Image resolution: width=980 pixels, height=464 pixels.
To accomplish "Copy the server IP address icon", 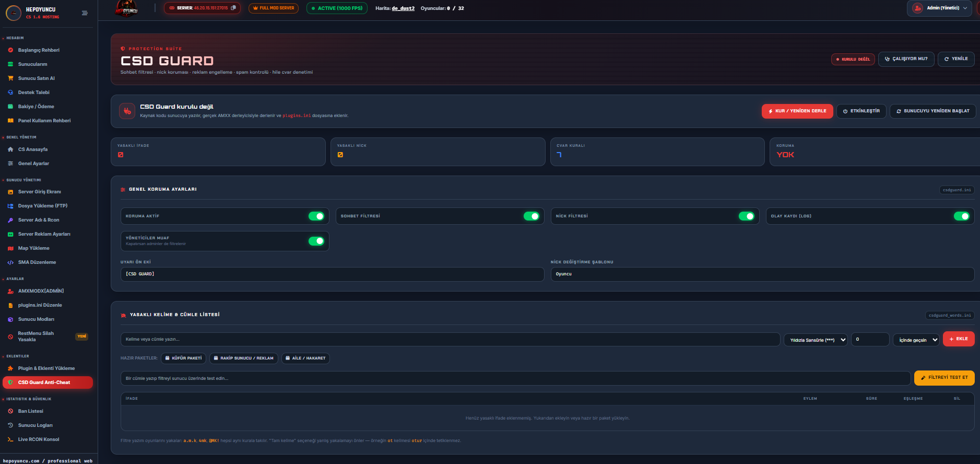I will [x=233, y=8].
